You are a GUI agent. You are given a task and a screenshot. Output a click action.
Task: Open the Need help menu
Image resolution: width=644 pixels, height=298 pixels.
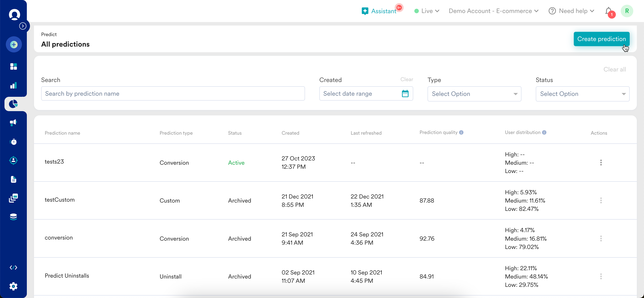tap(571, 11)
